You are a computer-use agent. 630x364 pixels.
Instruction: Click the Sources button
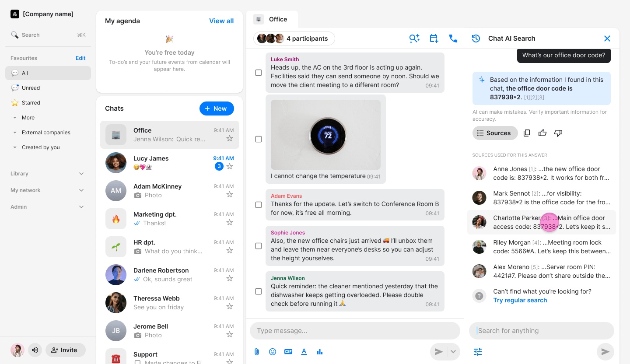(495, 133)
